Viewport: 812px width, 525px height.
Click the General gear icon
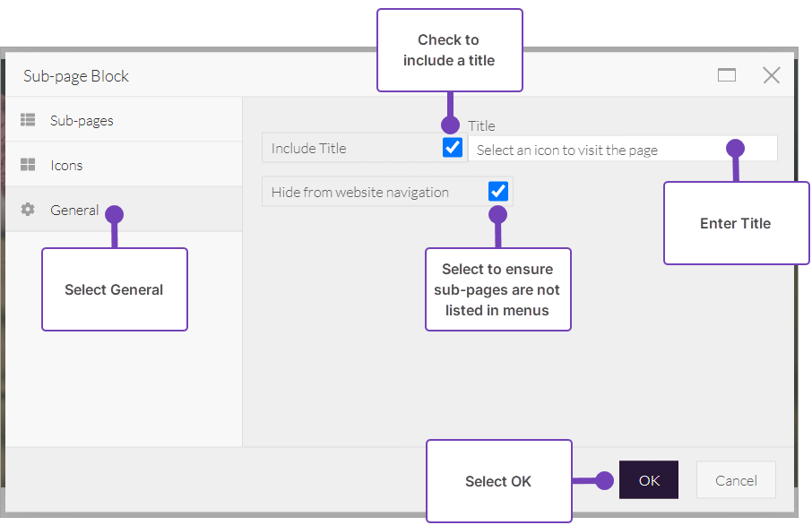point(28,210)
